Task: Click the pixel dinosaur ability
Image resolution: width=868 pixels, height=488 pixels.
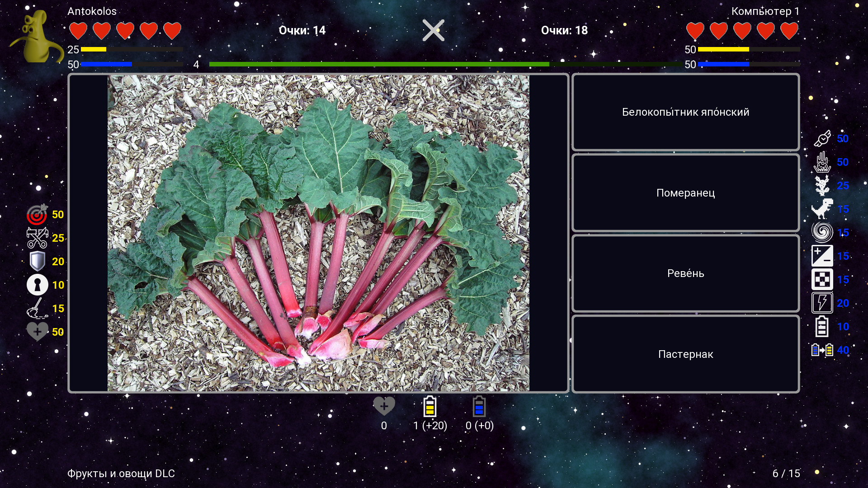Action: click(822, 209)
